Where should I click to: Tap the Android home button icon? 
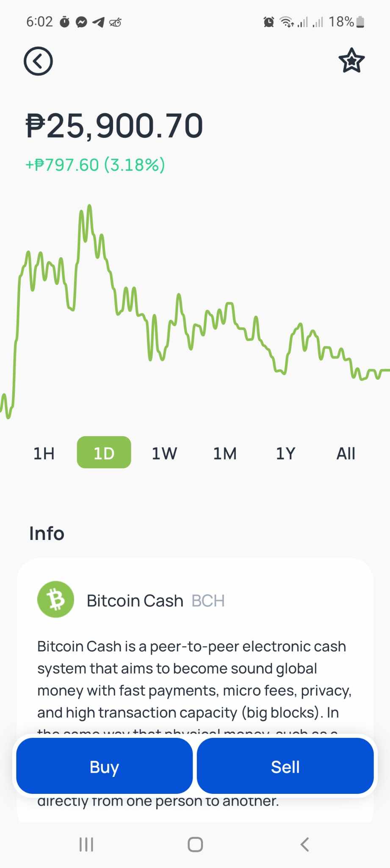tap(195, 844)
